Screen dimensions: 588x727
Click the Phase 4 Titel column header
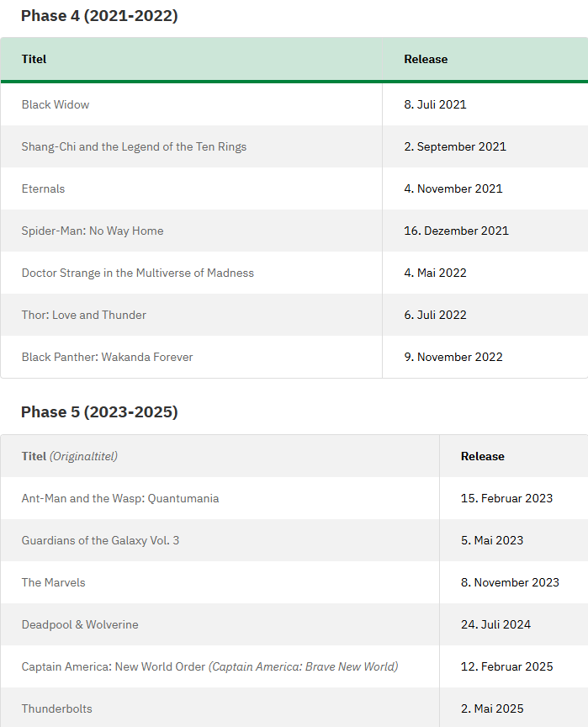34,60
